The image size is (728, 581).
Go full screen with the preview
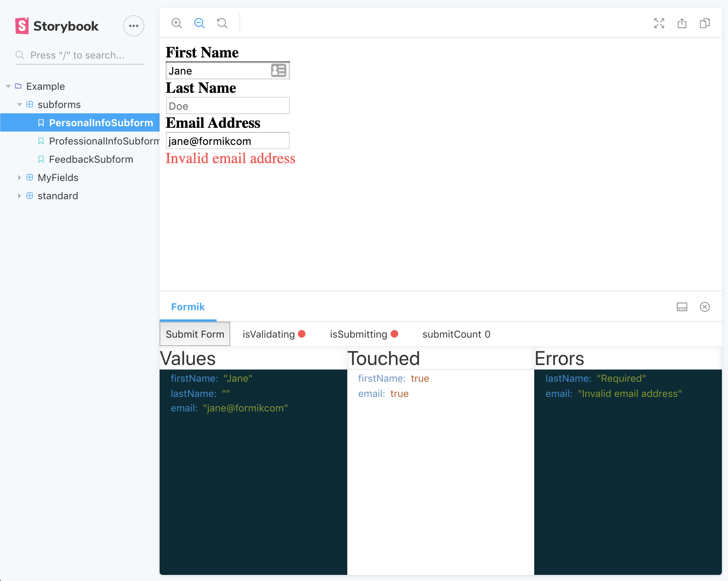tap(659, 23)
